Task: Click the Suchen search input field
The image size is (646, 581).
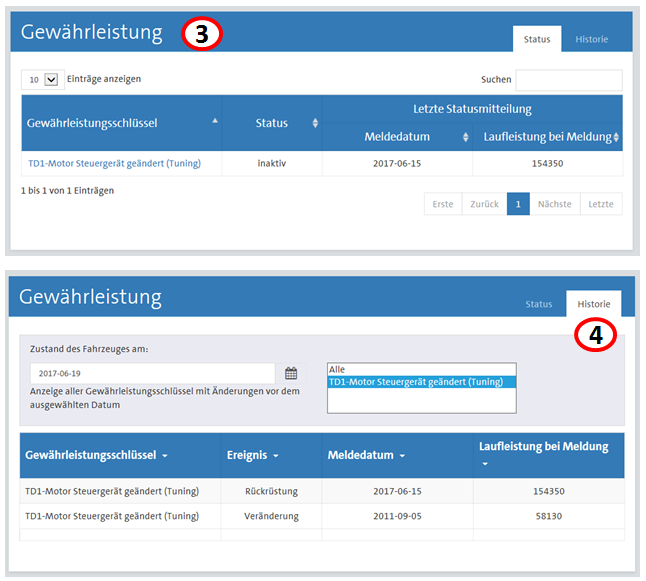Action: pos(568,79)
